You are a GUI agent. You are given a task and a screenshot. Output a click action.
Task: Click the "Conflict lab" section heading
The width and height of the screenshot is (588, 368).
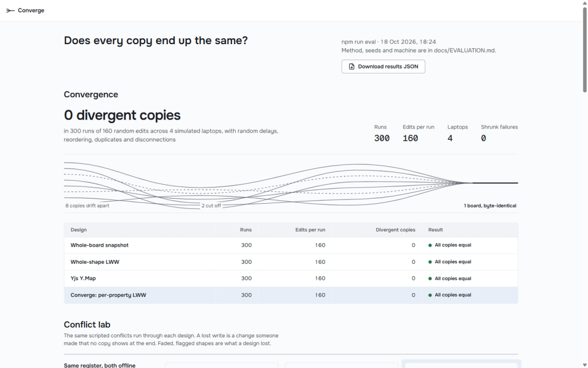pos(87,325)
